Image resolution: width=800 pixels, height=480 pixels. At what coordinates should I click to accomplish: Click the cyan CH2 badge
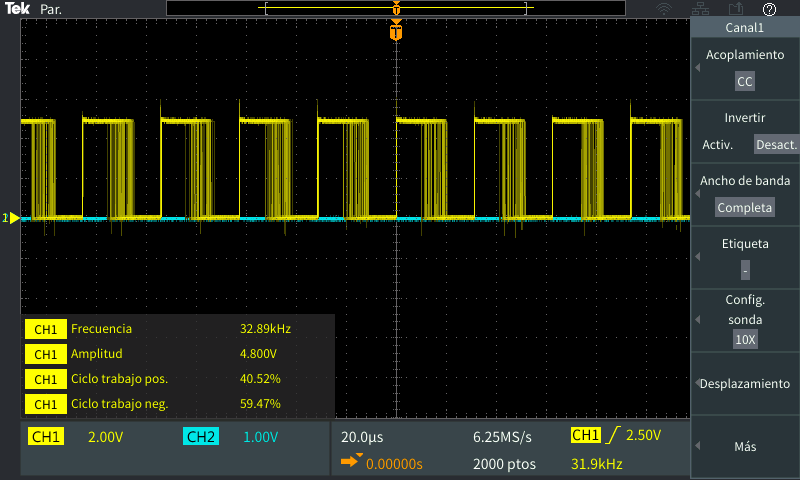201,437
